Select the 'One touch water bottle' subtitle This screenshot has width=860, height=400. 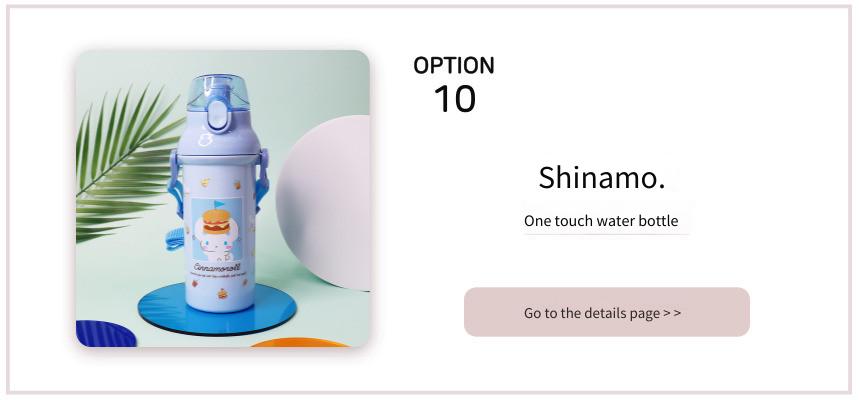click(x=601, y=221)
